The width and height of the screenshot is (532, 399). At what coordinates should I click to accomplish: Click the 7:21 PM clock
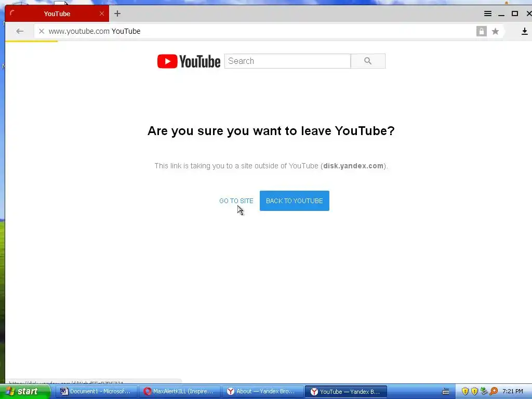[x=513, y=392]
